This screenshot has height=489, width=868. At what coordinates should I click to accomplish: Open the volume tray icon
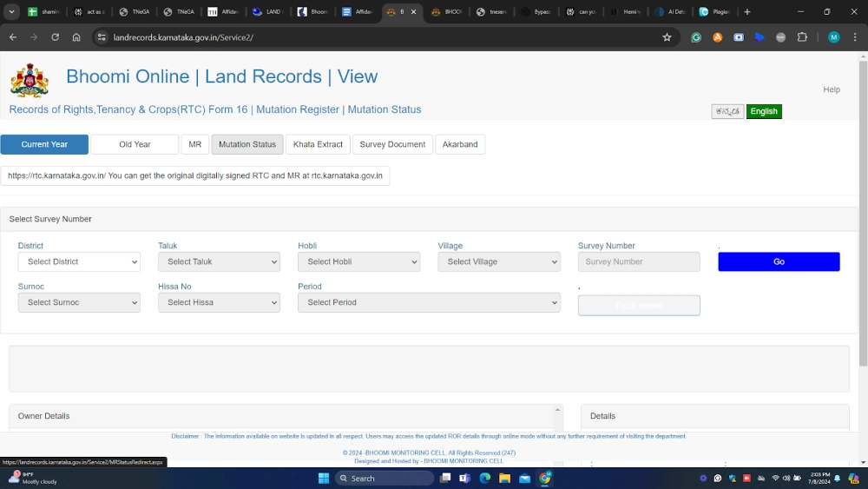tap(786, 478)
